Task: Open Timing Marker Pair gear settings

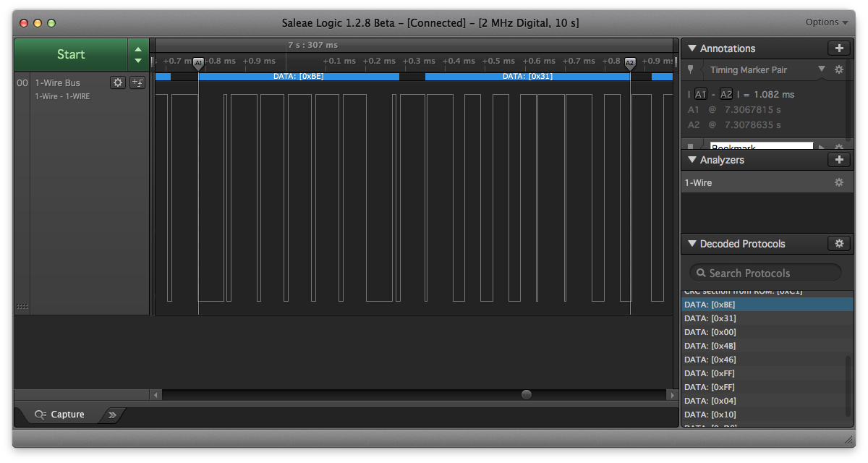Action: 839,69
